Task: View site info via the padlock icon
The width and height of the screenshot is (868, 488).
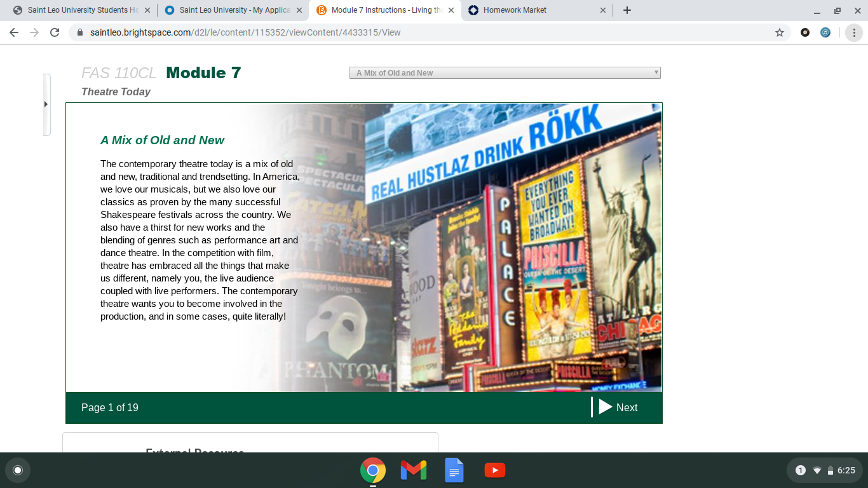Action: click(80, 32)
